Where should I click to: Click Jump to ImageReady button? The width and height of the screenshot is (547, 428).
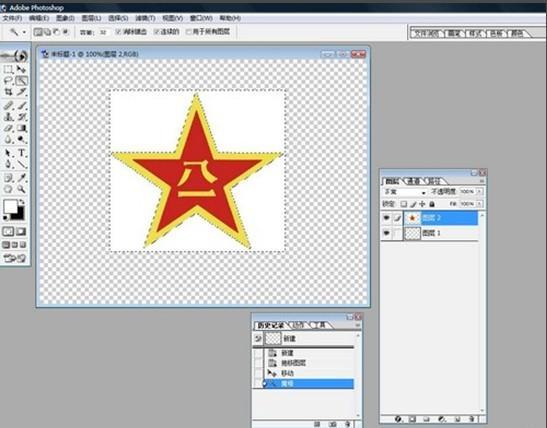(15, 258)
